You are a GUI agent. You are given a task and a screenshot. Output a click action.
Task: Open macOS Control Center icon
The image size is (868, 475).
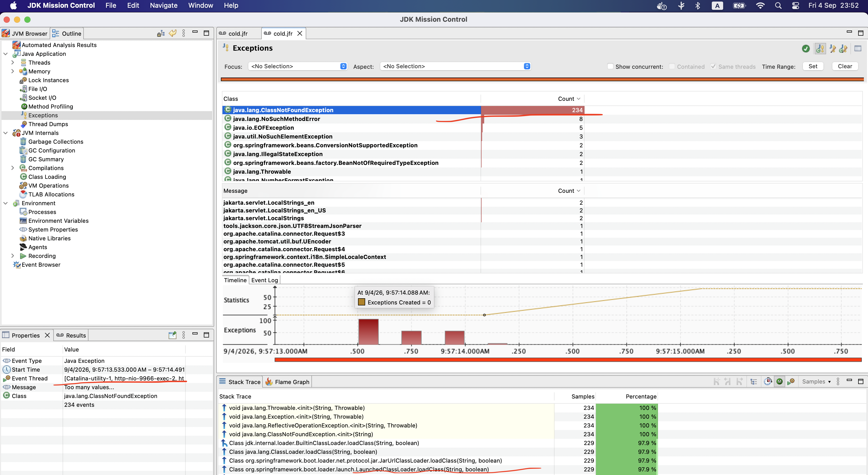[x=796, y=5]
